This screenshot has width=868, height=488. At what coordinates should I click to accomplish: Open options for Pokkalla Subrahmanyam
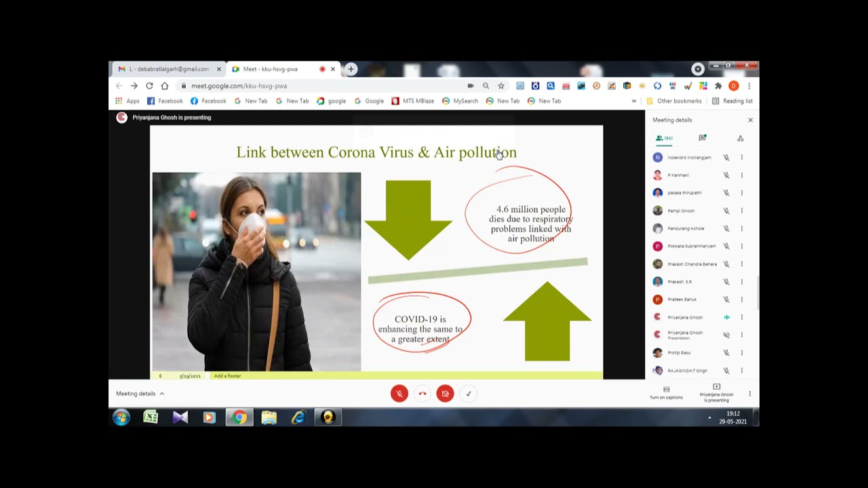[x=742, y=246]
